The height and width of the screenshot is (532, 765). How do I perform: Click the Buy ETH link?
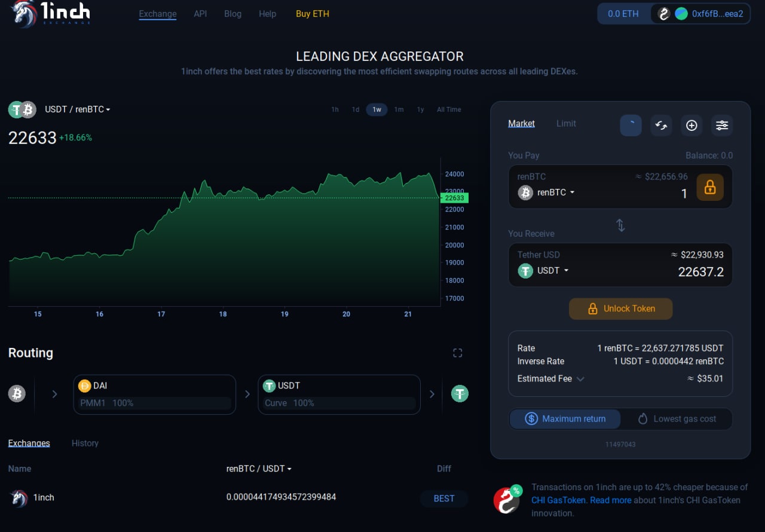(313, 14)
